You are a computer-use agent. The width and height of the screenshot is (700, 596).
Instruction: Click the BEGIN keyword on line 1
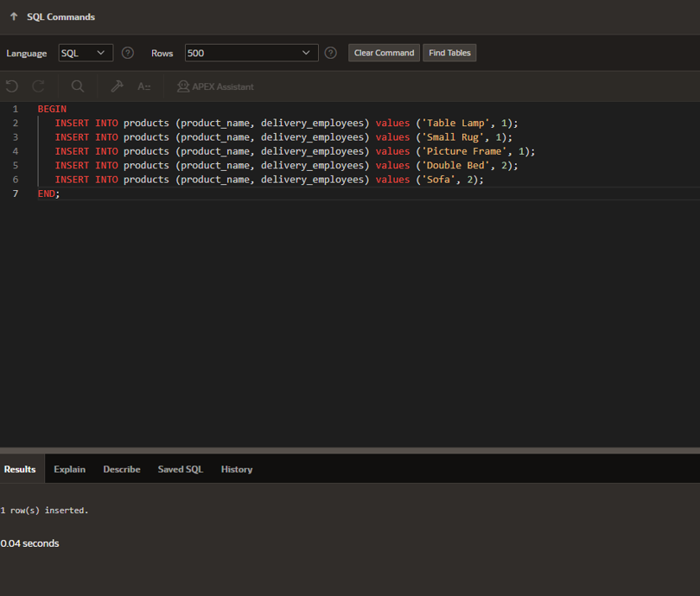52,109
